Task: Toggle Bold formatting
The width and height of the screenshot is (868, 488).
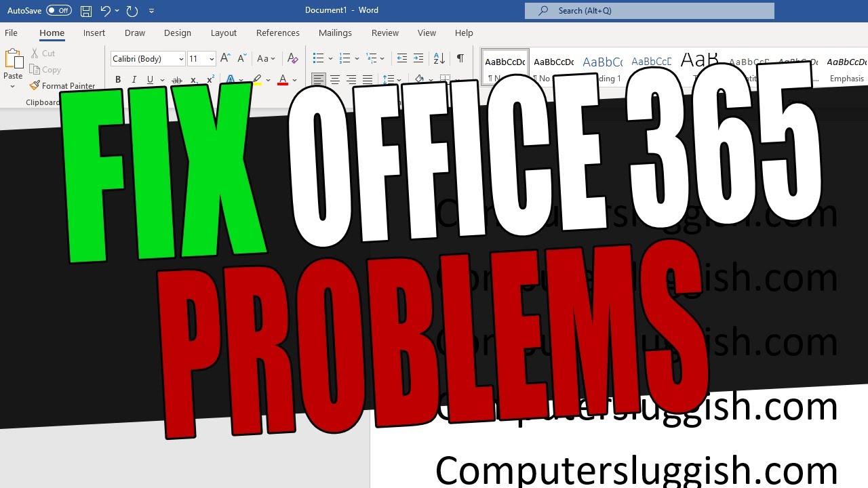Action: 118,80
